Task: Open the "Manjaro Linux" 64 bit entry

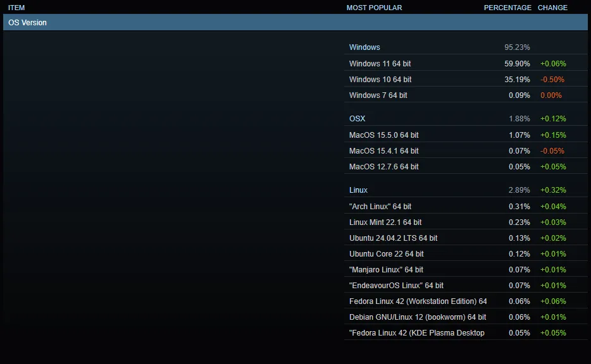Action: click(x=466, y=269)
